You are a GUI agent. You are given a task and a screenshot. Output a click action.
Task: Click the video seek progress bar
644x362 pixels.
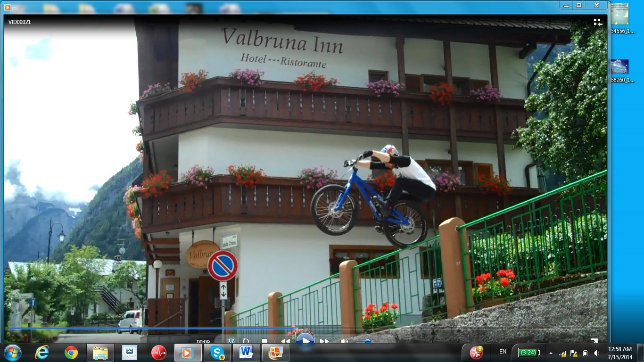302,328
